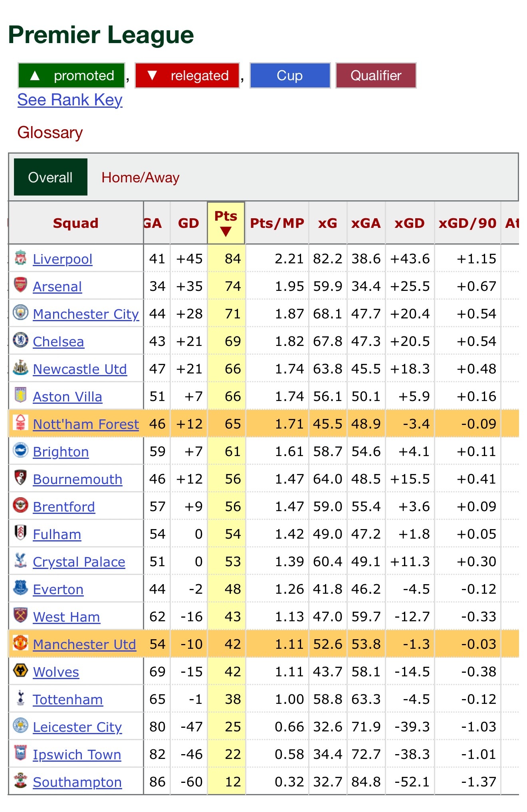Sort table by GD column header
This screenshot has height=812, width=527.
(x=188, y=223)
